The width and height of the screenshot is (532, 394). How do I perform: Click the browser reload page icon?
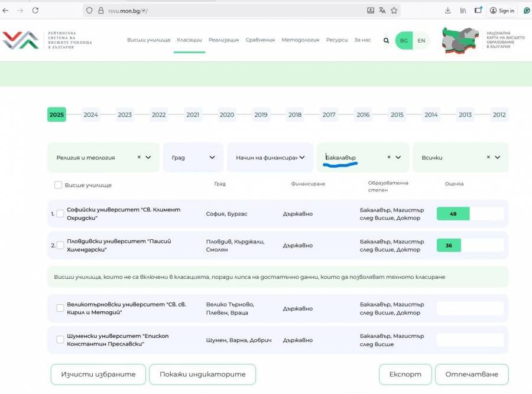pyautogui.click(x=35, y=11)
